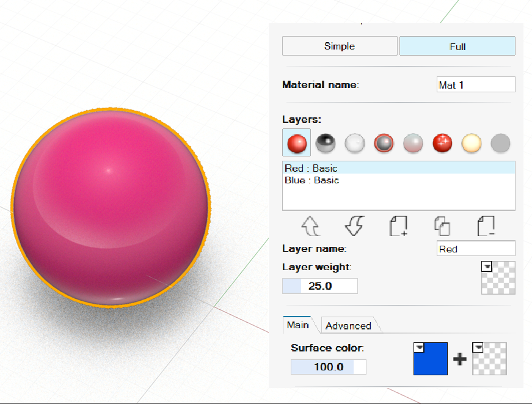Open the surface color texture slot dropdown arrow

[x=478, y=347]
